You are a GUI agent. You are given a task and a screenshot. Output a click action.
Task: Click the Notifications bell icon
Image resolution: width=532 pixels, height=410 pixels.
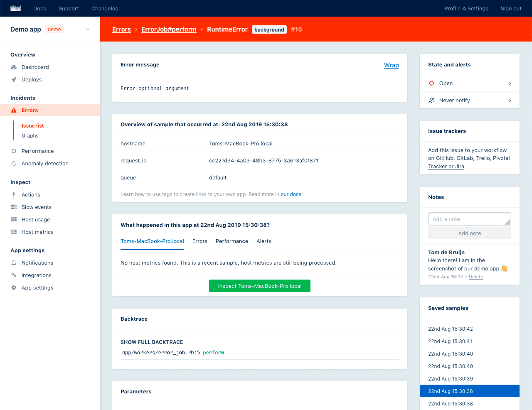pyautogui.click(x=14, y=263)
